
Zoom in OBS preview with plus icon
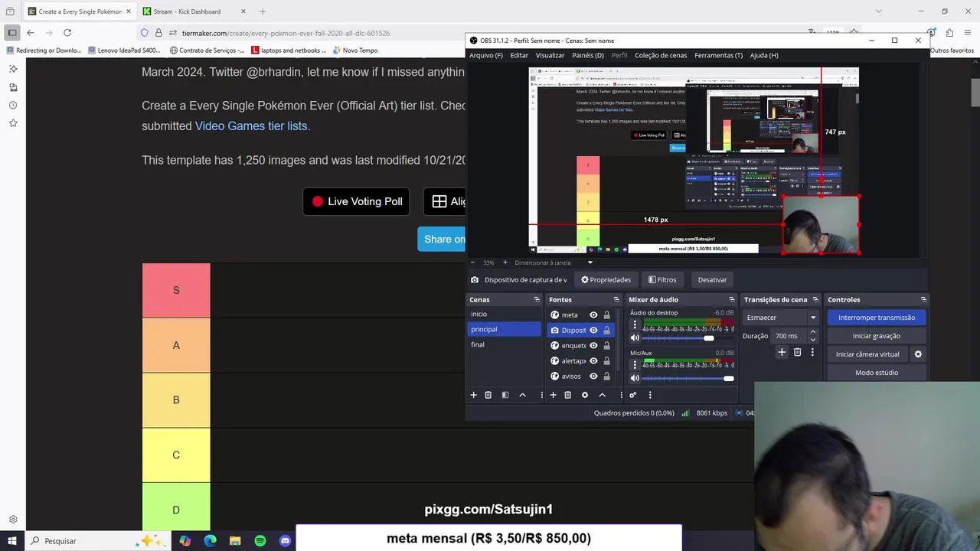[x=505, y=262]
